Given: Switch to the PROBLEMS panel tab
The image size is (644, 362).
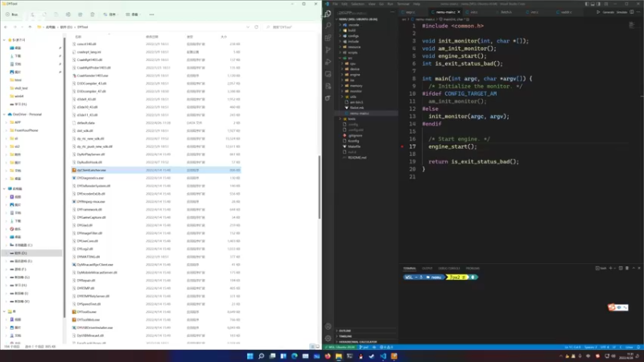Looking at the screenshot, I should [x=473, y=269].
